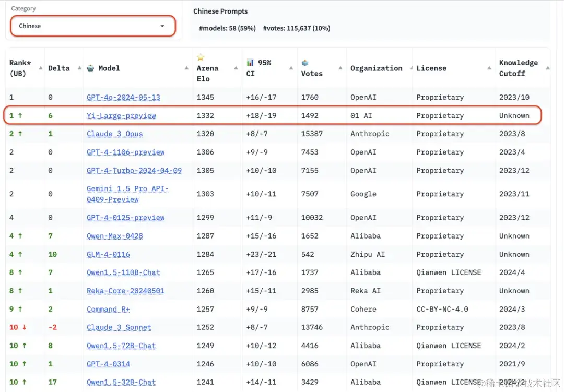Open the Chinese category dropdown
This screenshot has width=564, height=392.
click(x=93, y=26)
